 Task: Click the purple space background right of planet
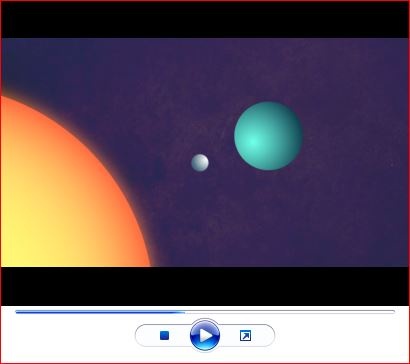point(353,140)
